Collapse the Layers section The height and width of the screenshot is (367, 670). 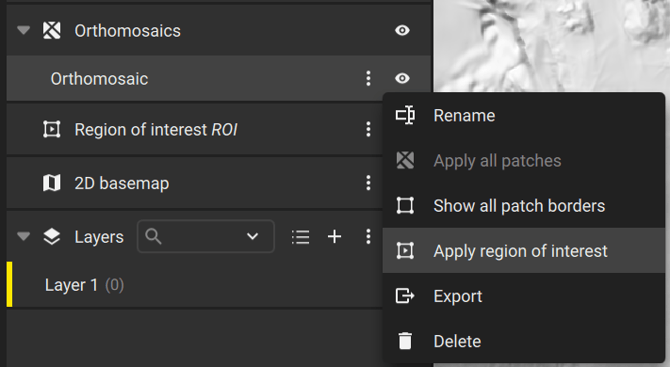pos(24,236)
